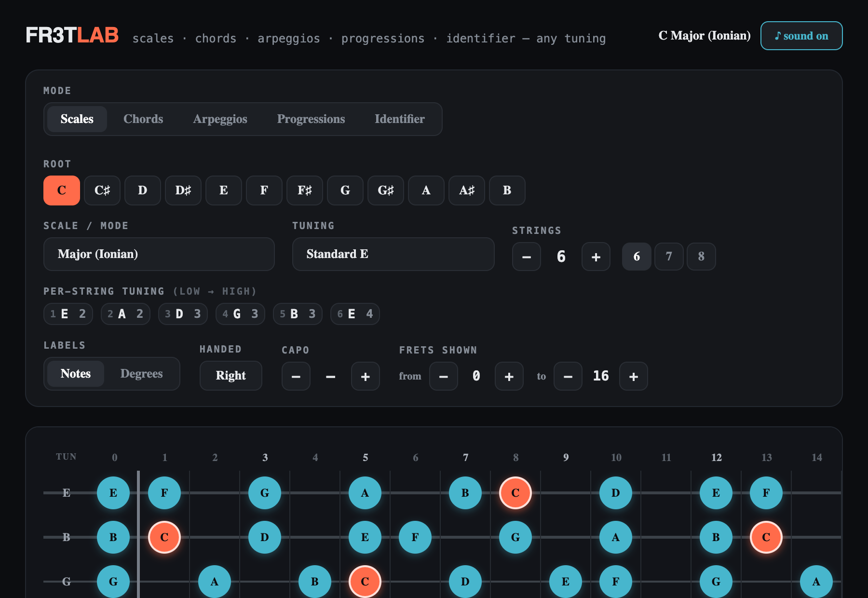Viewport: 868px width, 598px height.
Task: Select the Identifier mode tab
Action: point(400,119)
